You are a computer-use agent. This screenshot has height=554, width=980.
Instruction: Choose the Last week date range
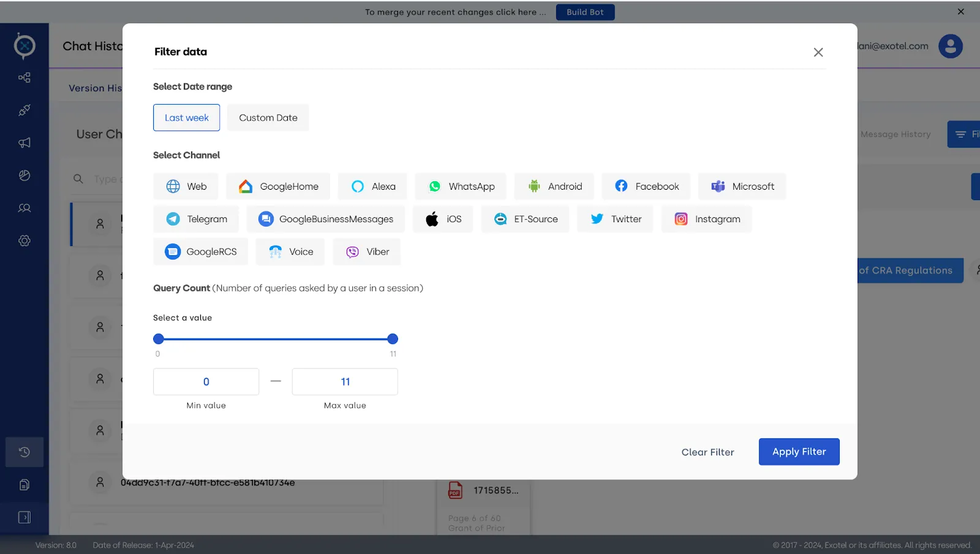(x=186, y=118)
